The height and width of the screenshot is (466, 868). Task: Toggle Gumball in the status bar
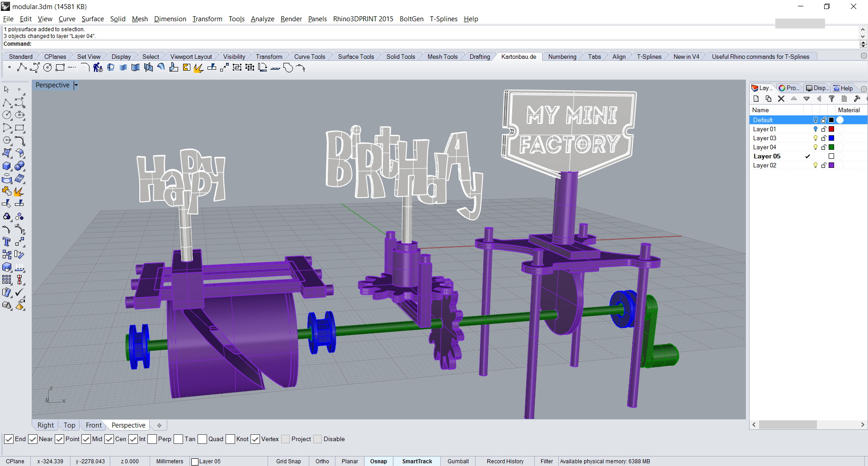pos(458,461)
